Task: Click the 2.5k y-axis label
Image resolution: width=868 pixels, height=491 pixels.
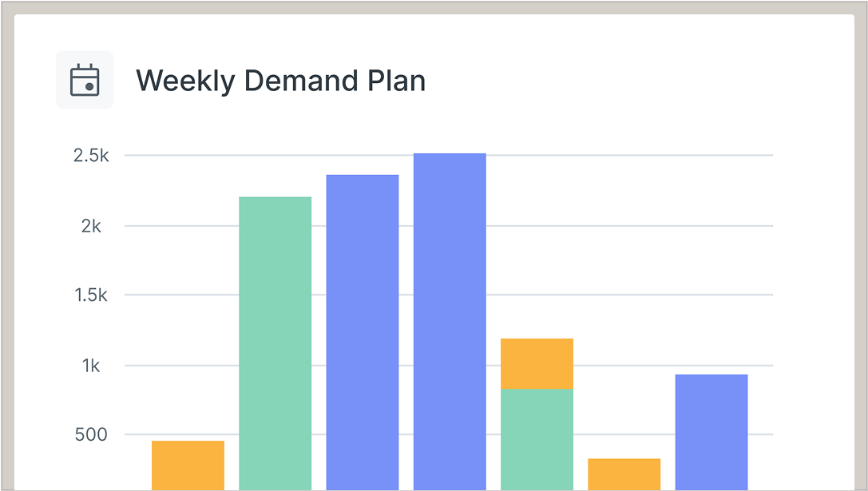Action: point(91,156)
